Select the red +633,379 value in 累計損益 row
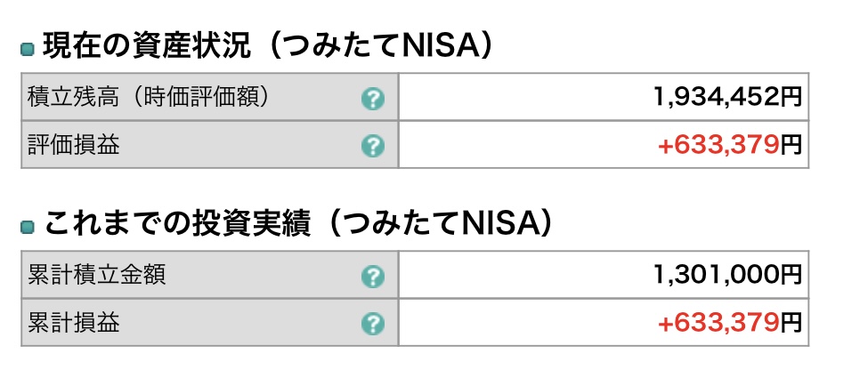Image resolution: width=868 pixels, height=386 pixels. pos(718,323)
